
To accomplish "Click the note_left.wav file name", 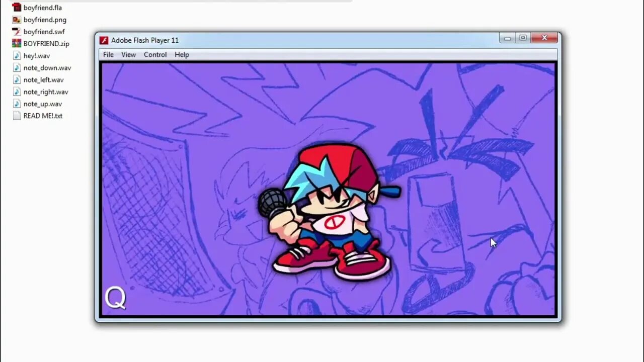I will click(43, 80).
